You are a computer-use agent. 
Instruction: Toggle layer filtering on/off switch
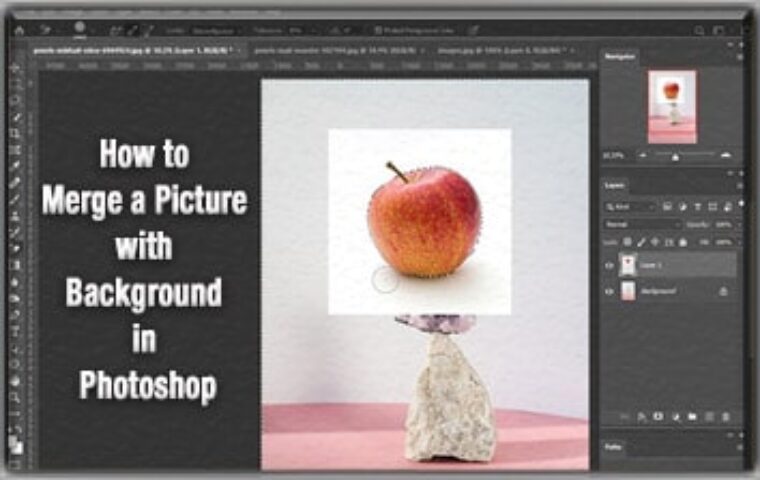tap(741, 205)
